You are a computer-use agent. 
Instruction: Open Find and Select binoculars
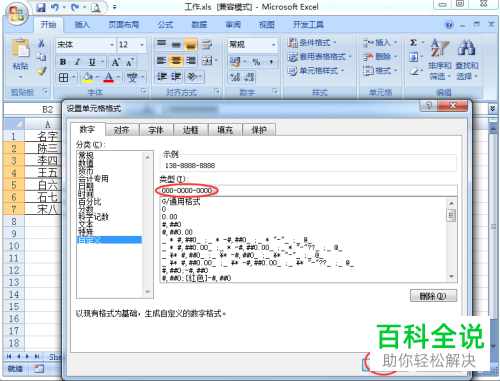[x=467, y=59]
